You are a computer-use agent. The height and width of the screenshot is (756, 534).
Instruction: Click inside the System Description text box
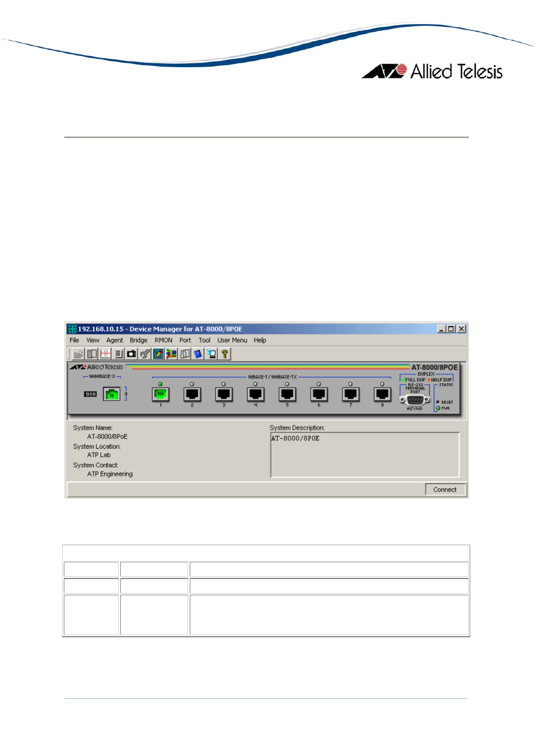point(365,455)
